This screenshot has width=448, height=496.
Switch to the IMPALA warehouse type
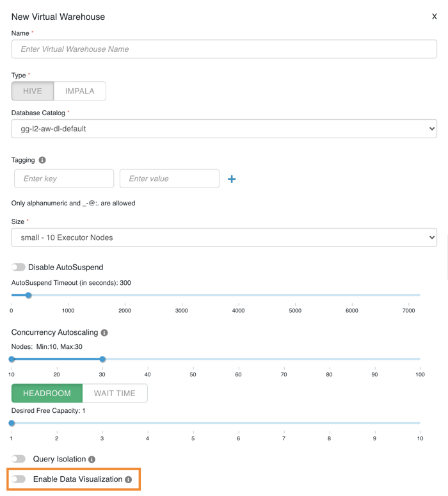click(80, 91)
